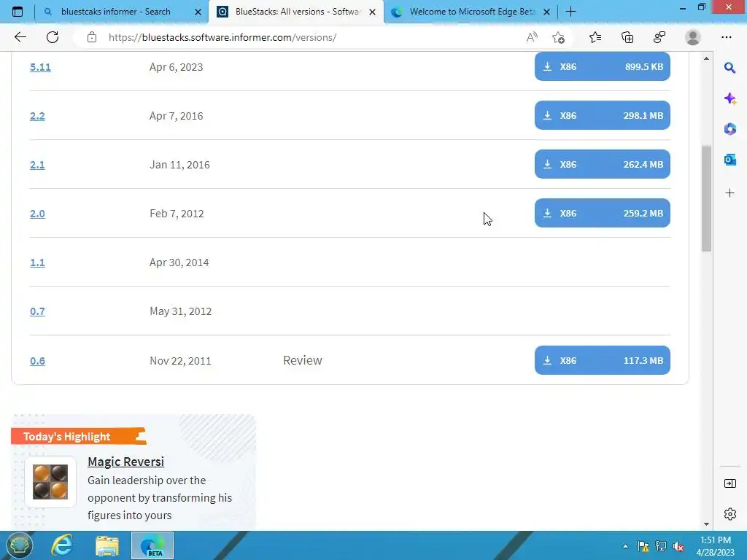Download X86 117.3 MB for version 0.6
The height and width of the screenshot is (560, 747).
coord(602,360)
